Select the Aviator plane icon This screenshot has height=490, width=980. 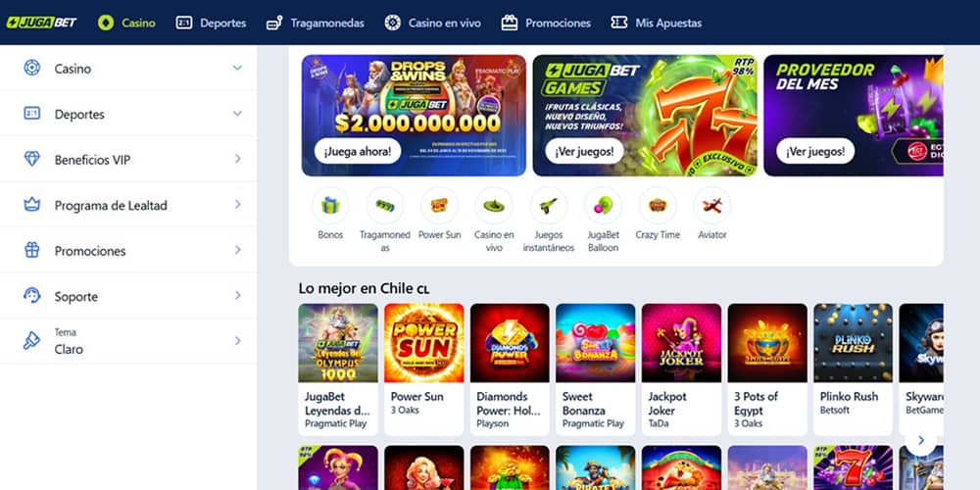point(711,206)
